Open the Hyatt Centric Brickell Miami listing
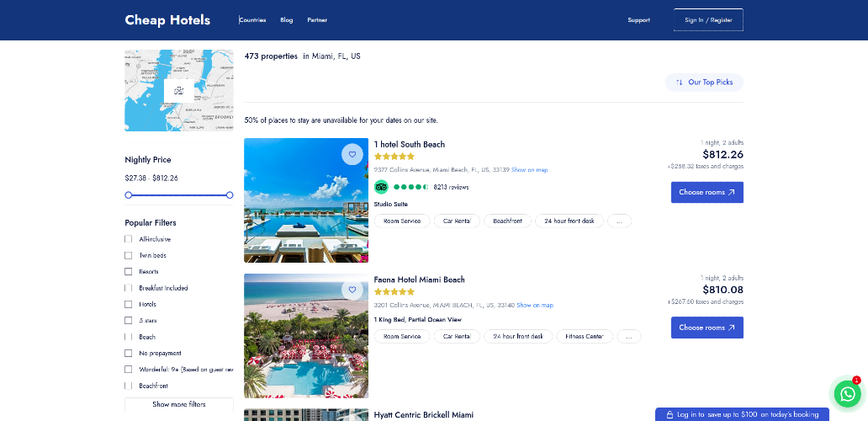868x421 pixels. (x=424, y=415)
